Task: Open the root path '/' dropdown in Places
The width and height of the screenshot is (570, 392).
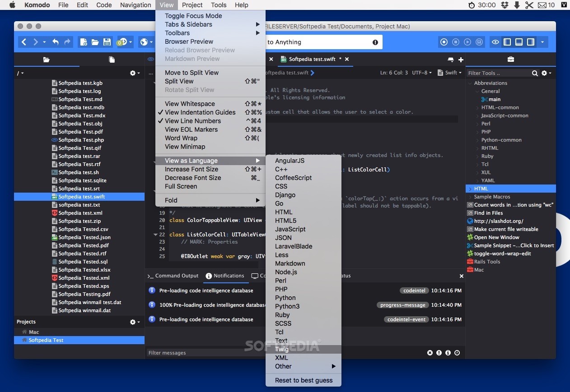Action: tap(20, 73)
